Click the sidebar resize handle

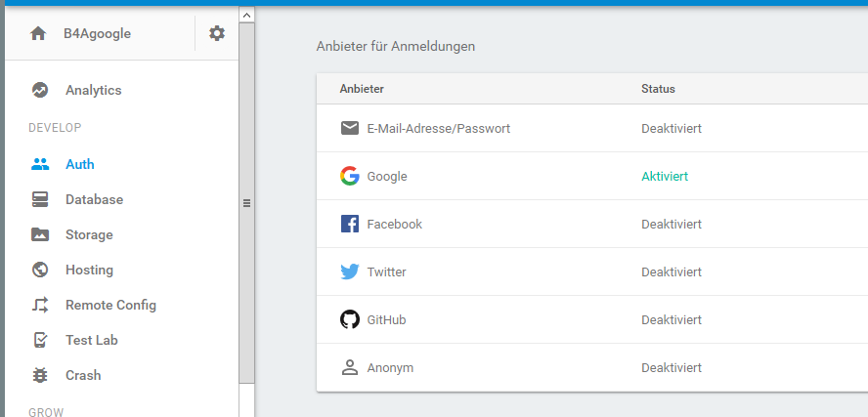(246, 203)
